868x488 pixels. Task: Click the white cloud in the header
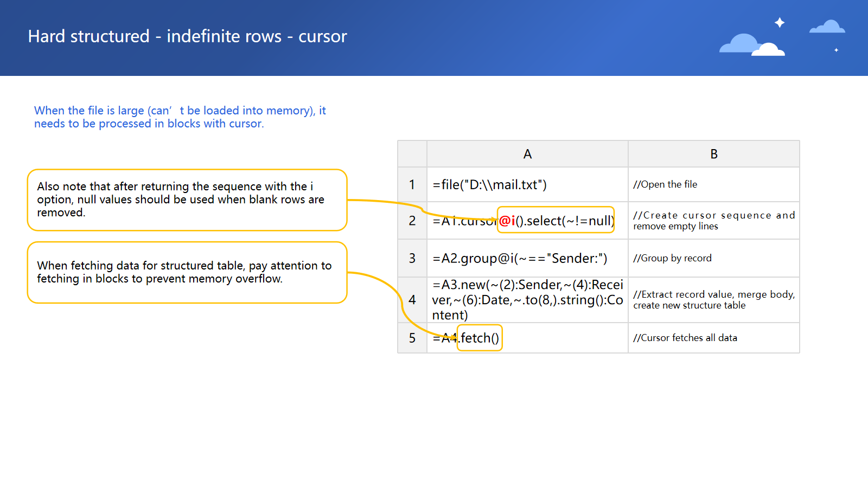[x=769, y=50]
